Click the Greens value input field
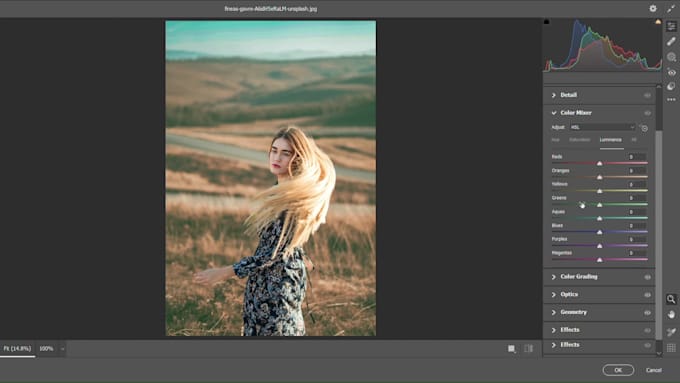 (x=637, y=198)
